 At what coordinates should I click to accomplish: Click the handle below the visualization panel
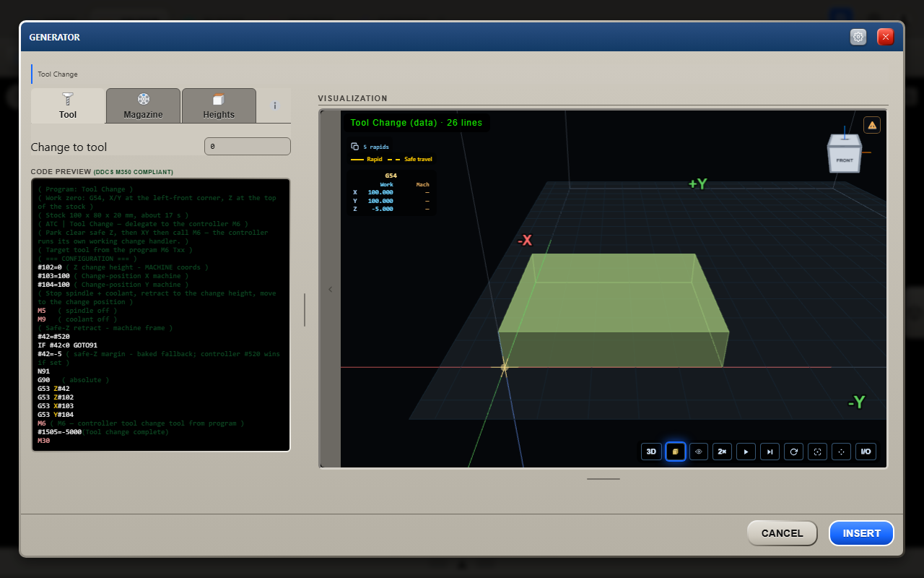603,478
